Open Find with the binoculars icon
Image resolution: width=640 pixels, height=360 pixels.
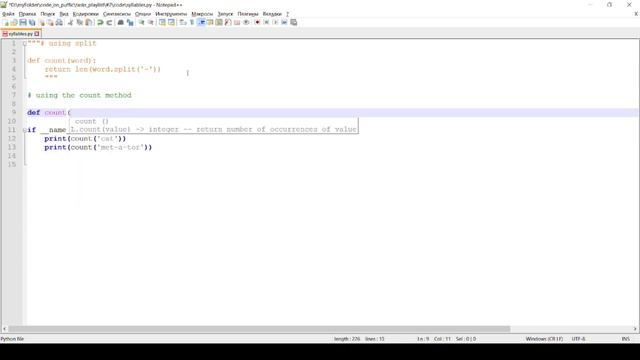tap(121, 22)
